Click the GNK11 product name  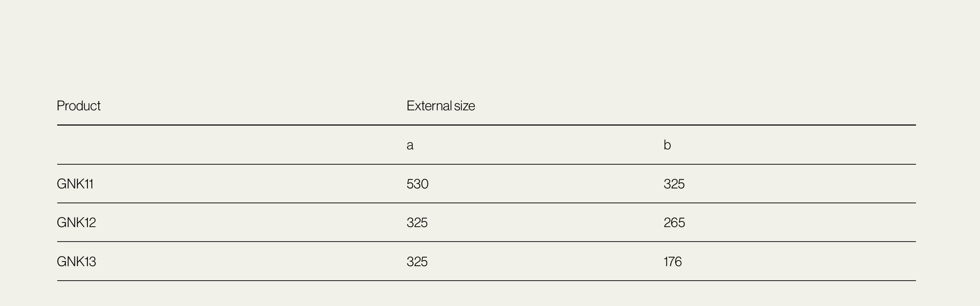coord(75,184)
